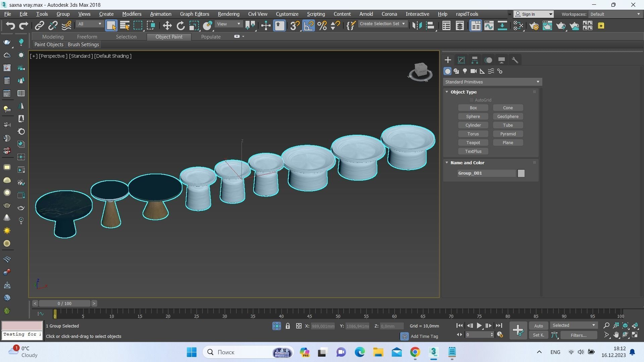The image size is (644, 362).
Task: Toggle Set Key mode button
Action: (538, 335)
